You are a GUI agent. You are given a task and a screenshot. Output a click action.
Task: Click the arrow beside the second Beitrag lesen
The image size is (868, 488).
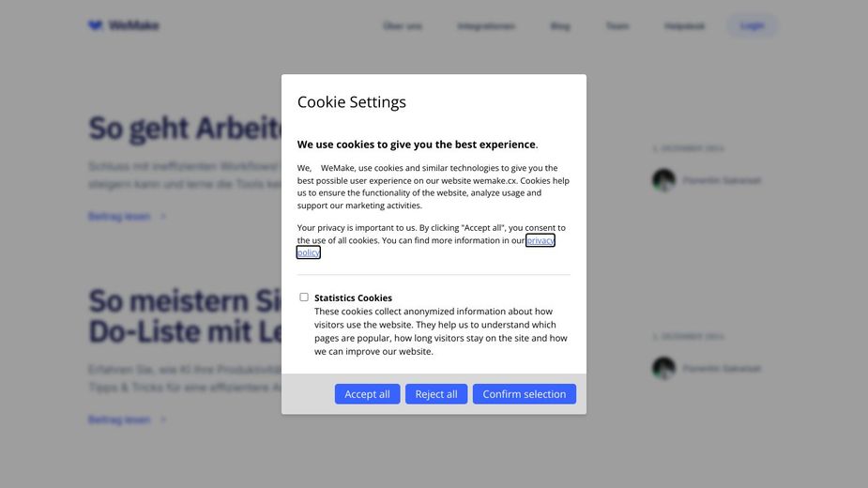tap(163, 420)
